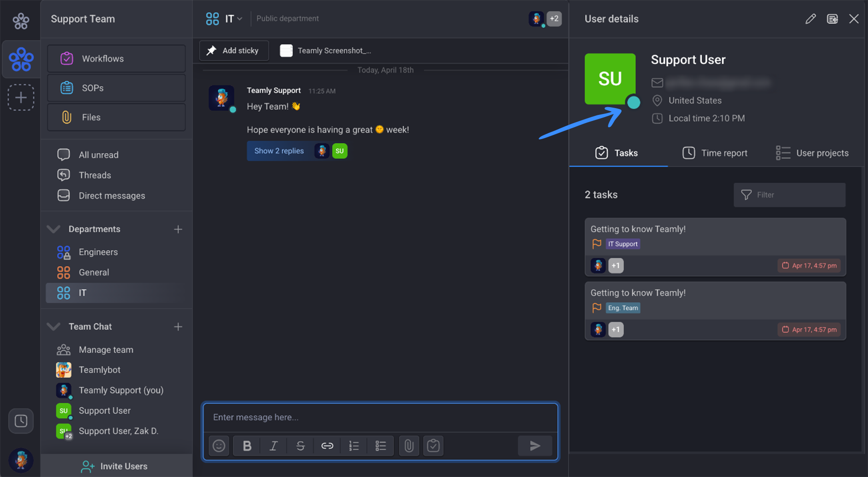868x477 pixels.
Task: Open the Engineers department
Action: pos(98,252)
